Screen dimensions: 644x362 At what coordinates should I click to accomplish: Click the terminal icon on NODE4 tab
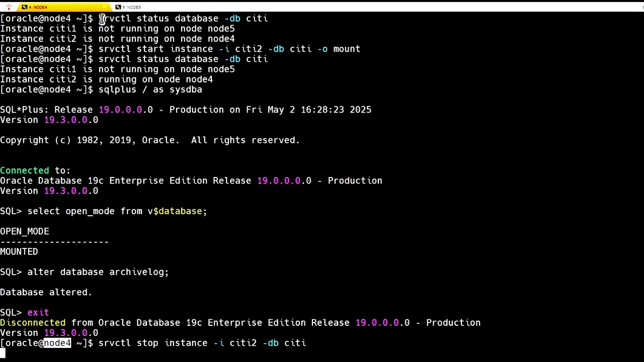[x=24, y=7]
